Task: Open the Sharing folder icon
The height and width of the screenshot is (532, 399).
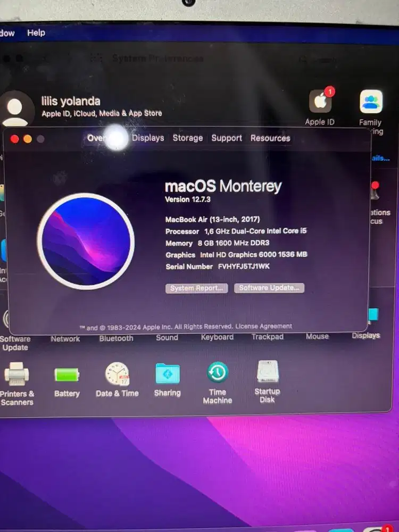Action: pyautogui.click(x=167, y=373)
